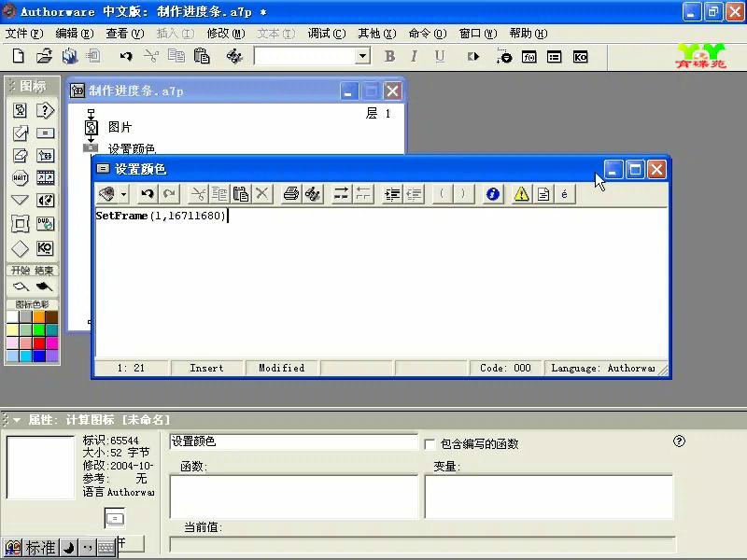Click help question mark in properties panel

(x=679, y=441)
